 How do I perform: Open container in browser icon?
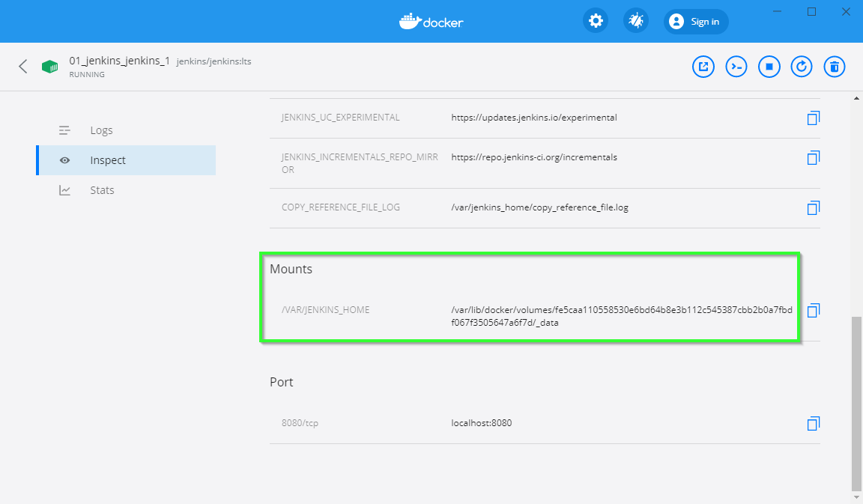(x=703, y=67)
